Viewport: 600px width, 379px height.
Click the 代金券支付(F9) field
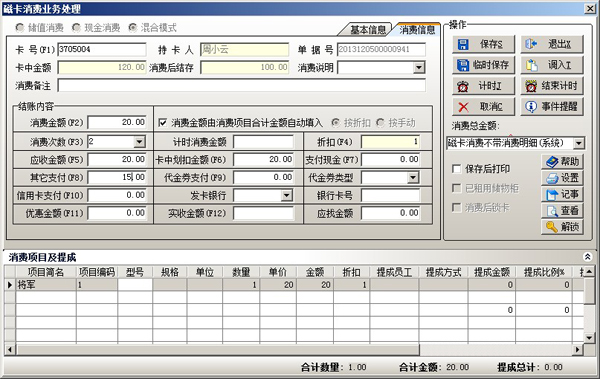click(264, 177)
